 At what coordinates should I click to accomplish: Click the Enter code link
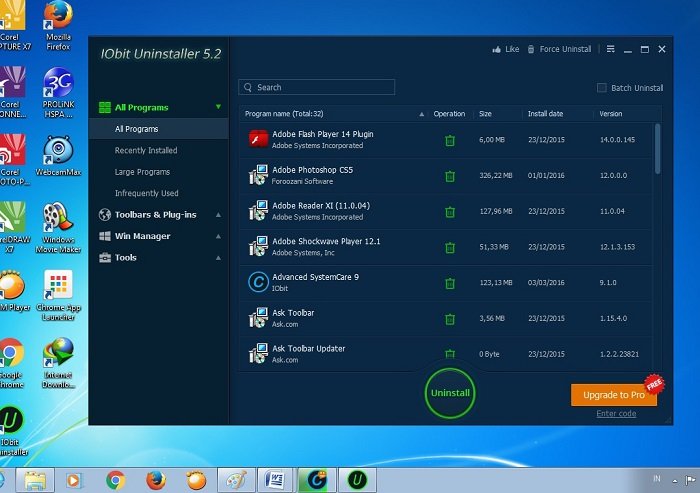(x=615, y=414)
